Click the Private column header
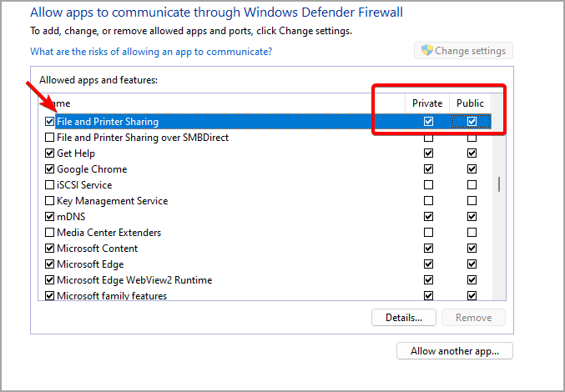The height and width of the screenshot is (392, 565). pyautogui.click(x=428, y=103)
